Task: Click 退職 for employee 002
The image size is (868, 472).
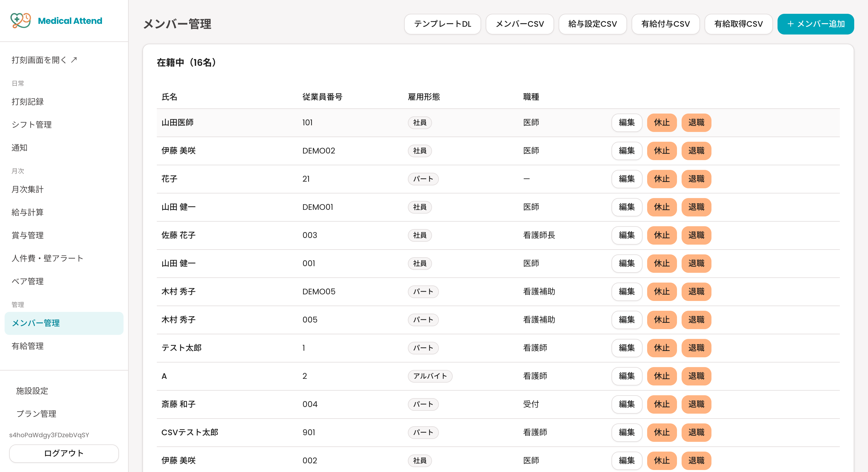Action: coord(696,460)
